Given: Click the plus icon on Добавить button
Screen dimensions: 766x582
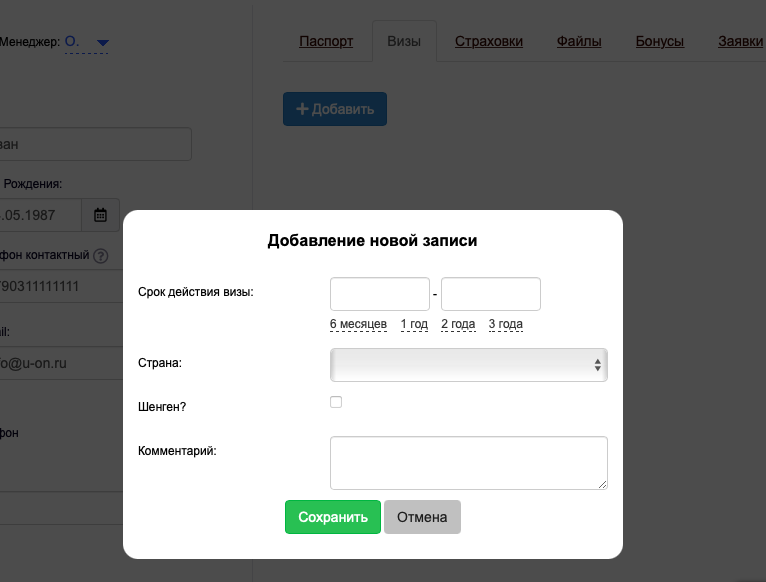Looking at the screenshot, I should [302, 109].
